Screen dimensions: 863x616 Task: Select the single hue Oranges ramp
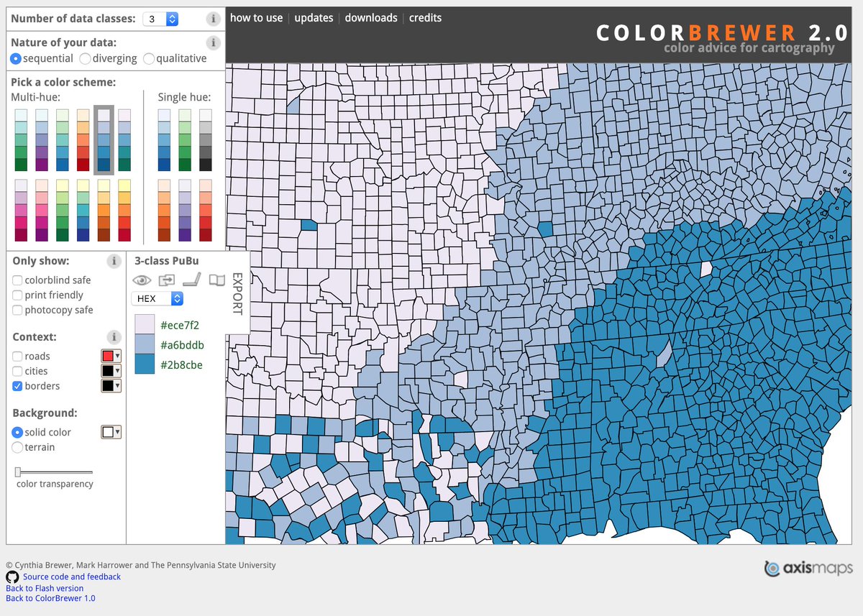pyautogui.click(x=164, y=210)
